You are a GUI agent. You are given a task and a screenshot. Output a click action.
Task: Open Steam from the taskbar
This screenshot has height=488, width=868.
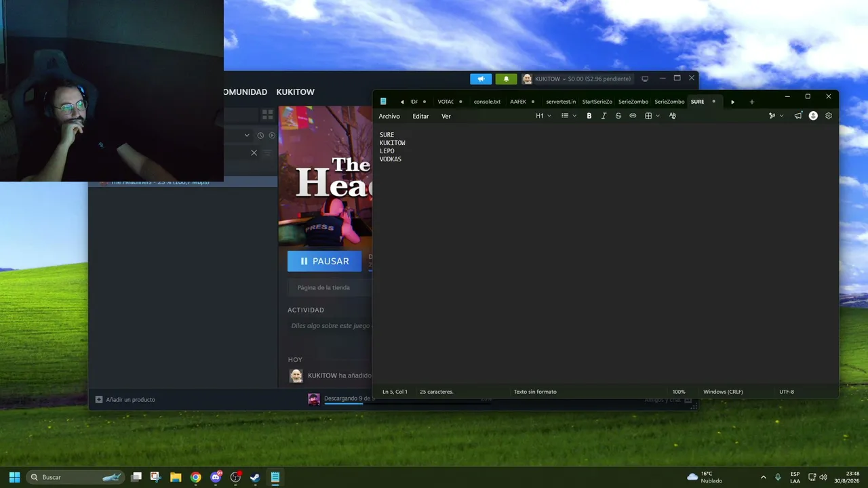[255, 477]
